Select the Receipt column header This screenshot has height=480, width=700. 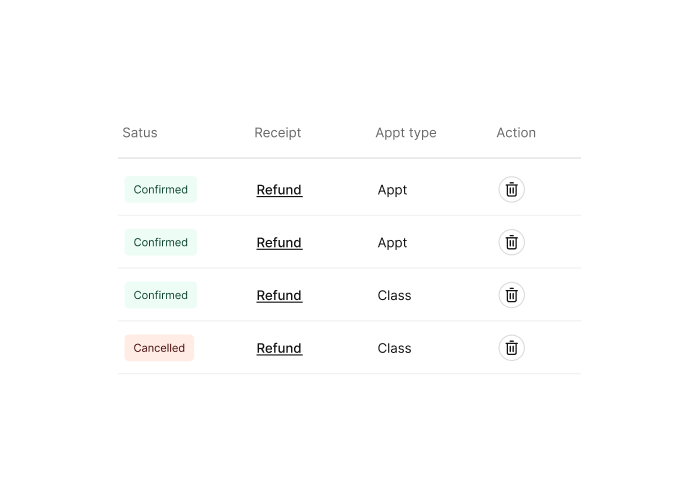pyautogui.click(x=277, y=133)
